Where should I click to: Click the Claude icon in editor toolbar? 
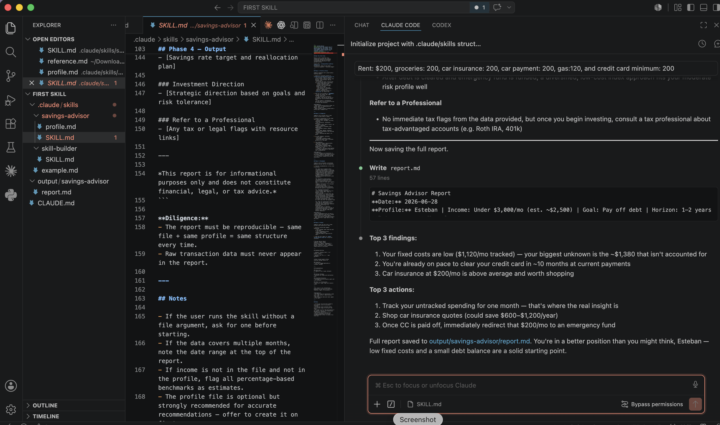click(268, 25)
